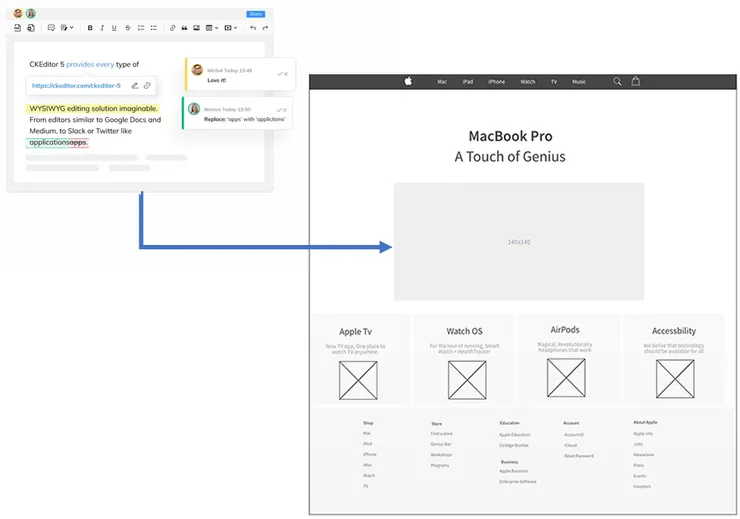Redo the last edit
This screenshot has width=740, height=519.
click(x=265, y=28)
